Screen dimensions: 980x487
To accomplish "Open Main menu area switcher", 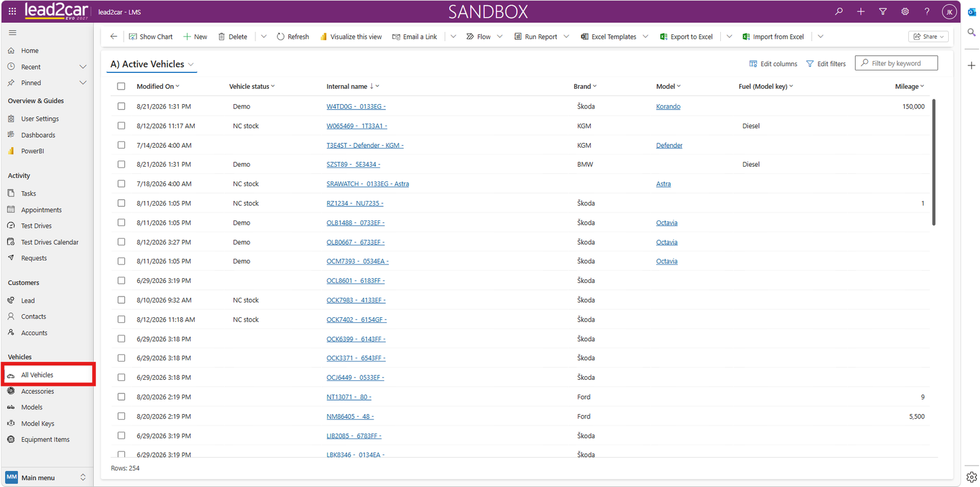I will [47, 478].
